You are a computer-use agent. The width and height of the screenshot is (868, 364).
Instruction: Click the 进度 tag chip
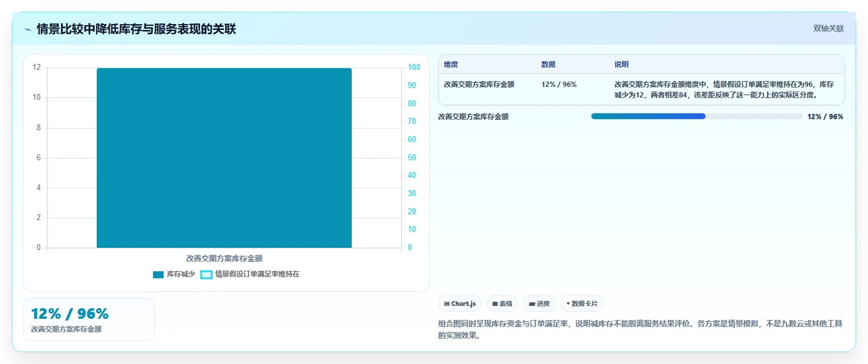coord(539,304)
